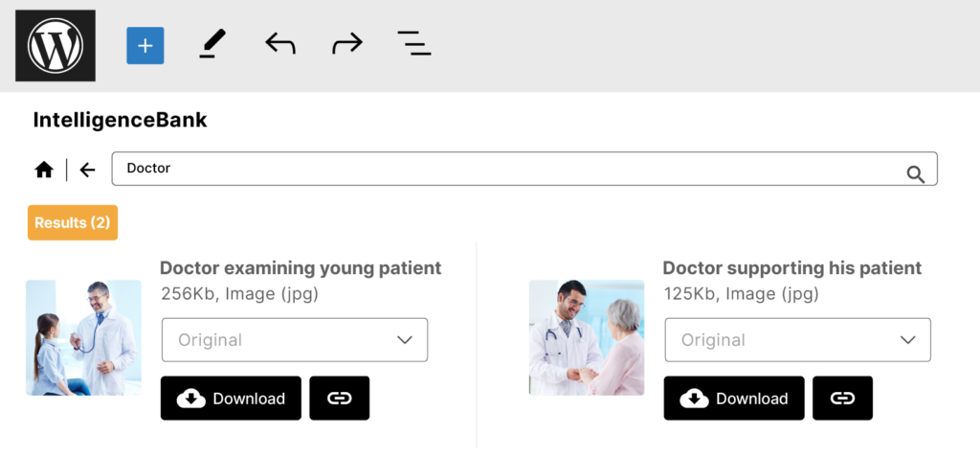Viewport: 980px width, 457px height.
Task: Click the undo arrow
Action: tap(279, 44)
